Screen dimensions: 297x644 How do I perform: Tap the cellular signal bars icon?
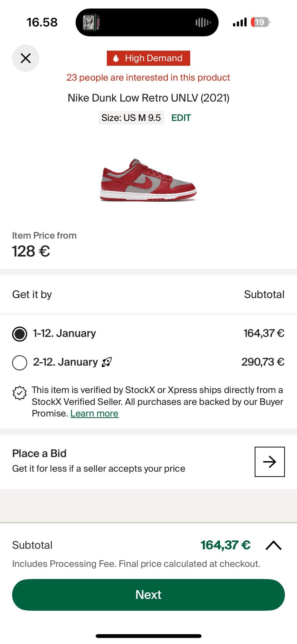pyautogui.click(x=240, y=22)
